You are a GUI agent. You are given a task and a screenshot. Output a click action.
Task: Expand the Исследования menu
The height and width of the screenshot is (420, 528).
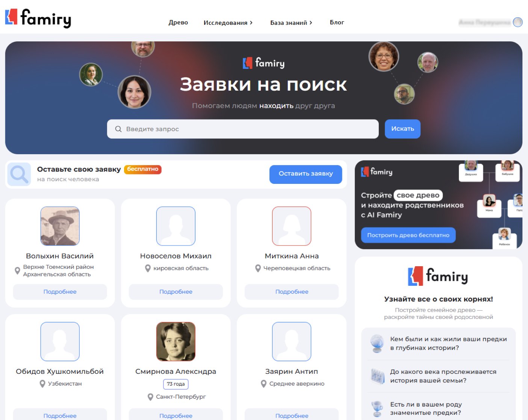coord(228,23)
